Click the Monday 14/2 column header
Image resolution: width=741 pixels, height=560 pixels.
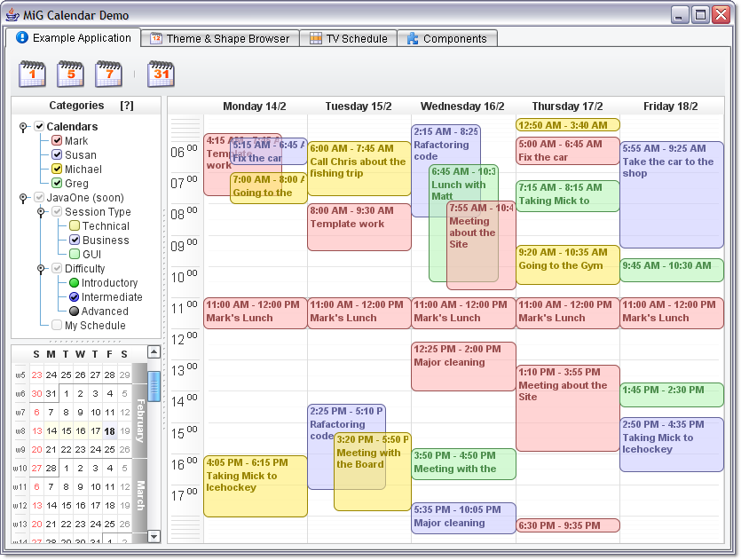tap(255, 106)
